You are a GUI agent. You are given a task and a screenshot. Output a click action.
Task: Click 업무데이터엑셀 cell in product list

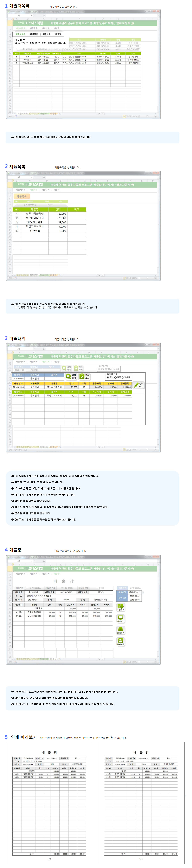[35, 218]
